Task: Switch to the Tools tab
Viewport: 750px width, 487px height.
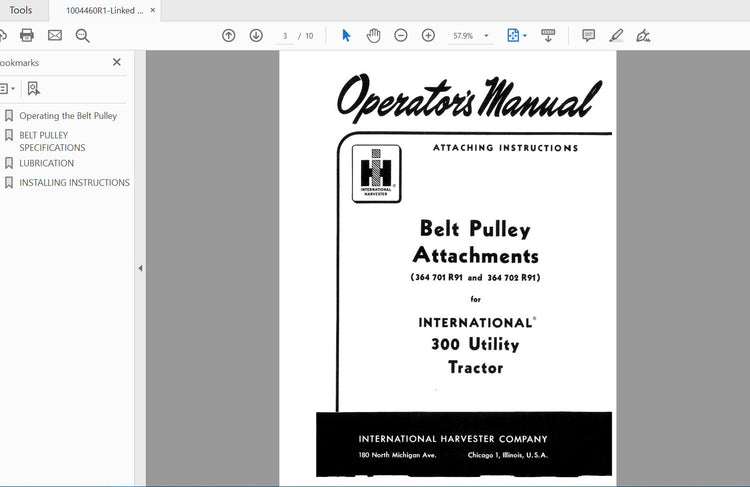Action: click(21, 10)
